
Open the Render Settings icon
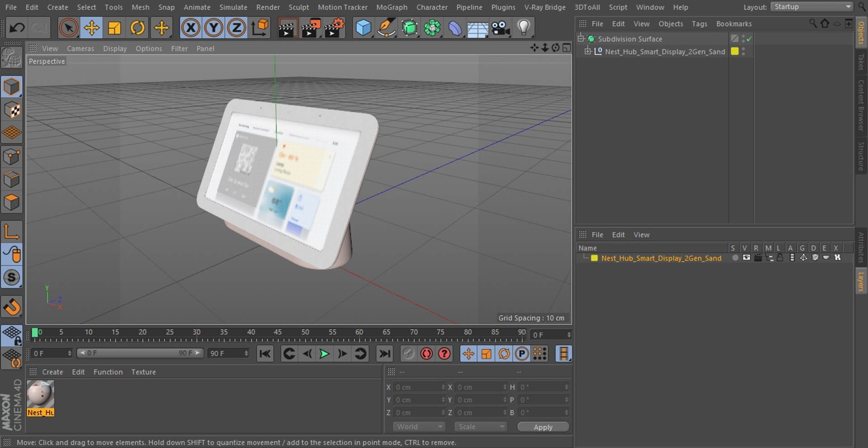(x=335, y=28)
